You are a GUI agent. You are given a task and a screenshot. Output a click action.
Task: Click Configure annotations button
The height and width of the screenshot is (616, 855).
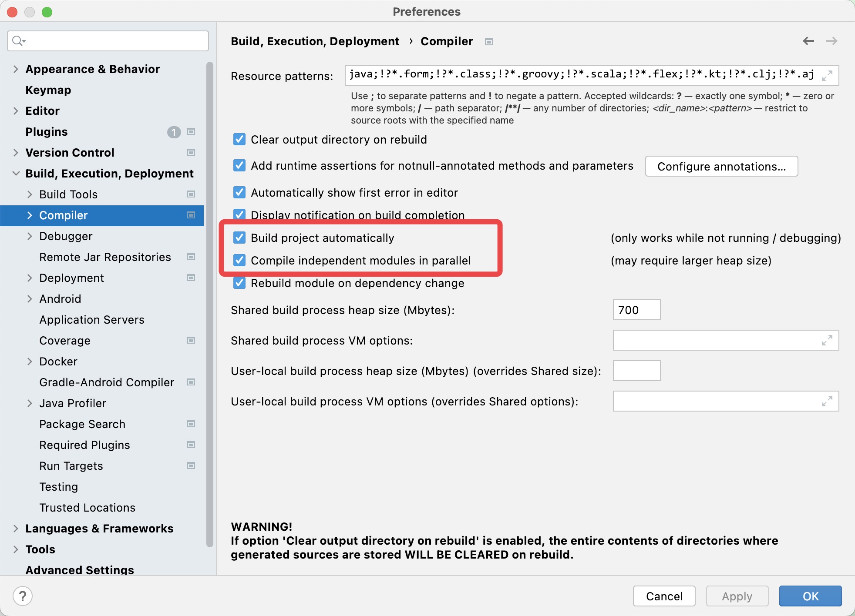click(x=721, y=167)
